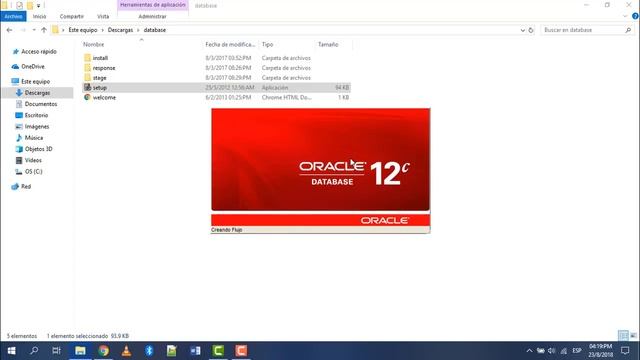Open Microsoft Word from the taskbar
640x360 pixels.
click(x=195, y=351)
